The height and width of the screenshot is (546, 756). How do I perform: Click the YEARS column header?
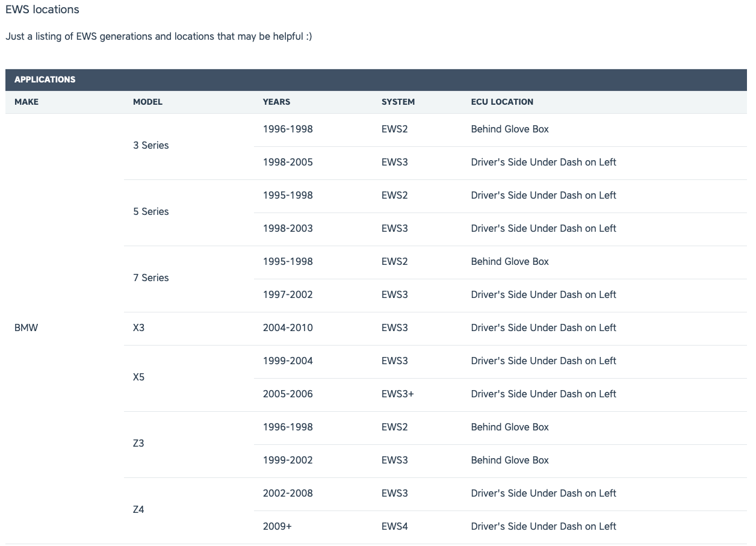click(276, 102)
